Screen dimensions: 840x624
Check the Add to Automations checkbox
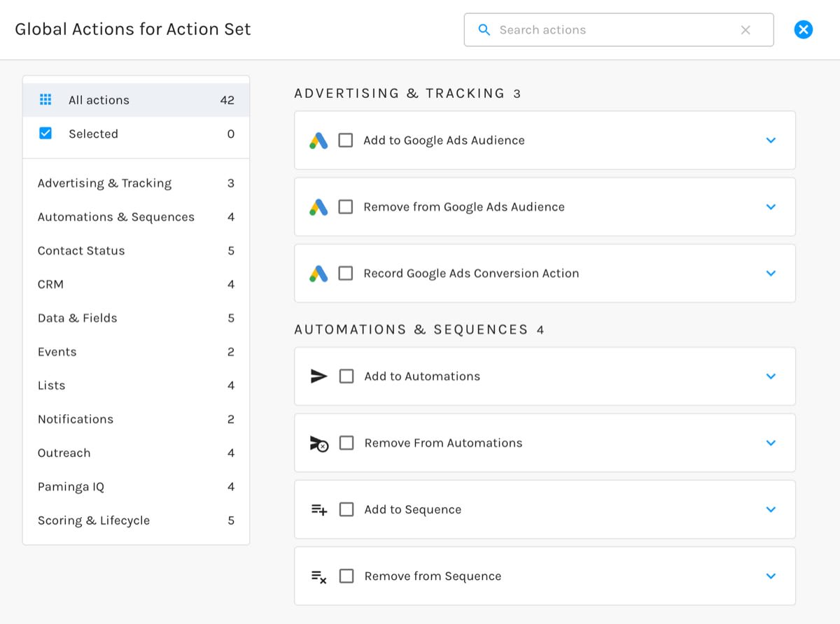click(x=346, y=376)
